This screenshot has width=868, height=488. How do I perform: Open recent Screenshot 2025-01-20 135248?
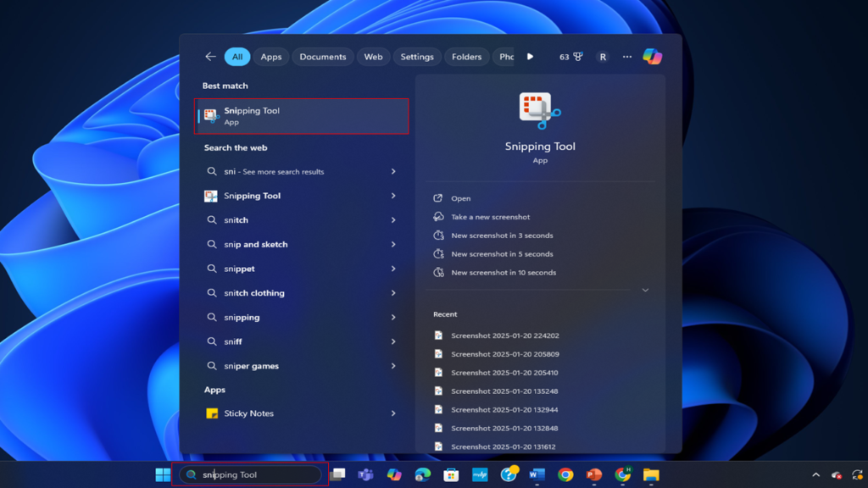tap(504, 391)
